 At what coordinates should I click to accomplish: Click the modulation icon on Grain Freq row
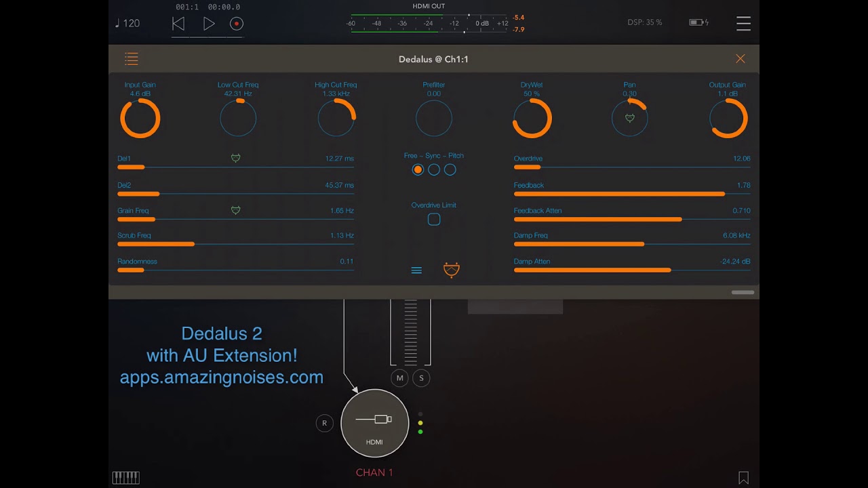coord(235,210)
